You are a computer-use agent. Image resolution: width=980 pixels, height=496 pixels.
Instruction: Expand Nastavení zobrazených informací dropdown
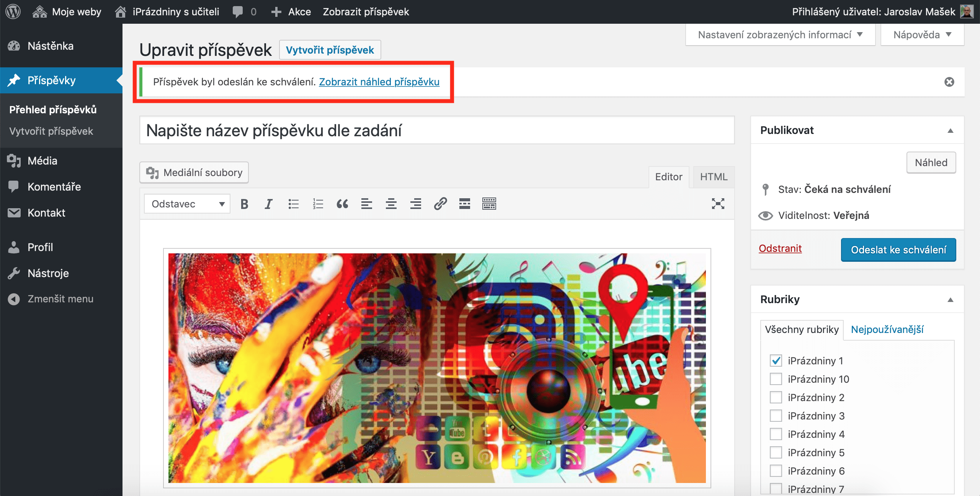click(x=780, y=35)
